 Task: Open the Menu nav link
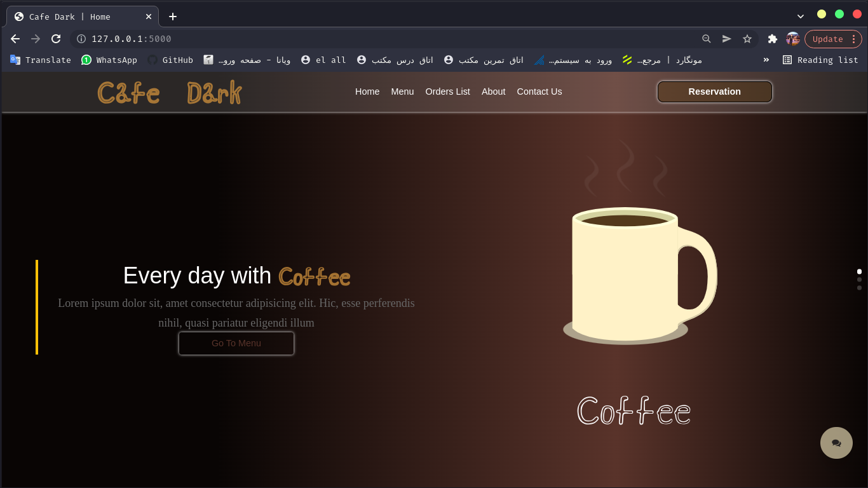[402, 91]
